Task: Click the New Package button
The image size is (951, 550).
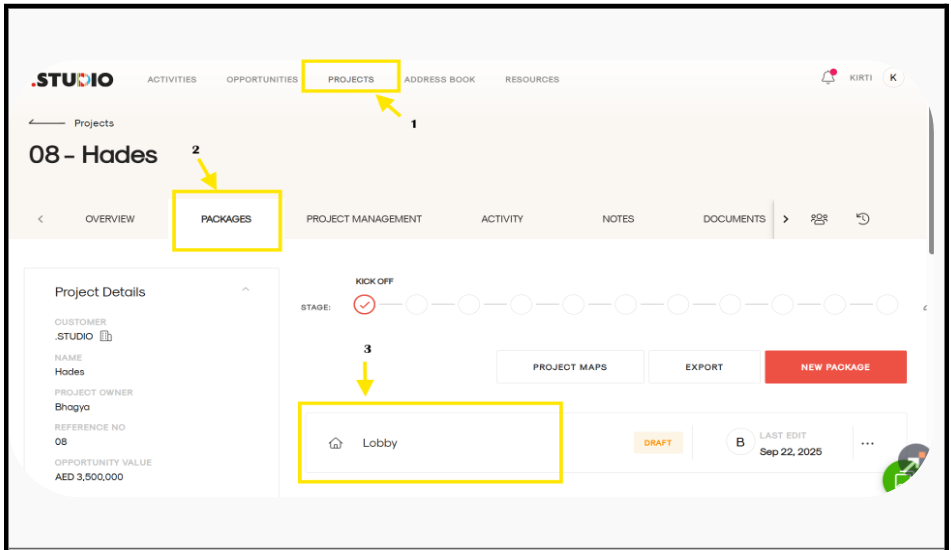Action: coord(835,367)
